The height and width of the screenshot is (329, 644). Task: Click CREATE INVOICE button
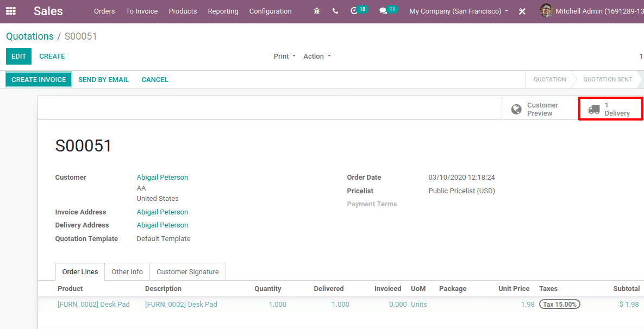coord(39,80)
